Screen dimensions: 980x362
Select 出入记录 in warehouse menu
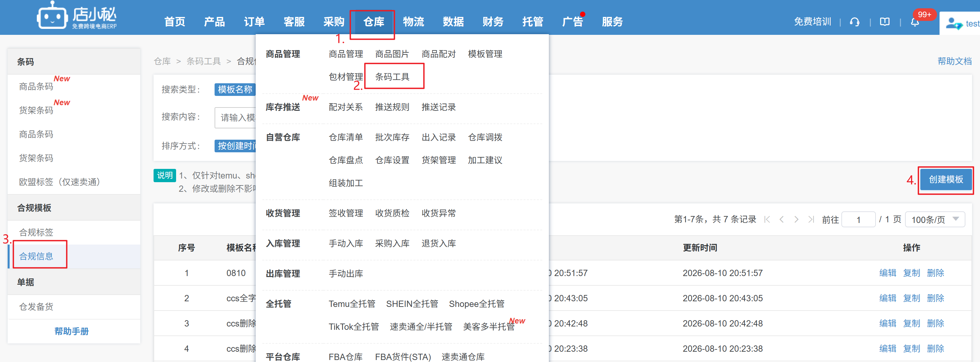point(439,137)
